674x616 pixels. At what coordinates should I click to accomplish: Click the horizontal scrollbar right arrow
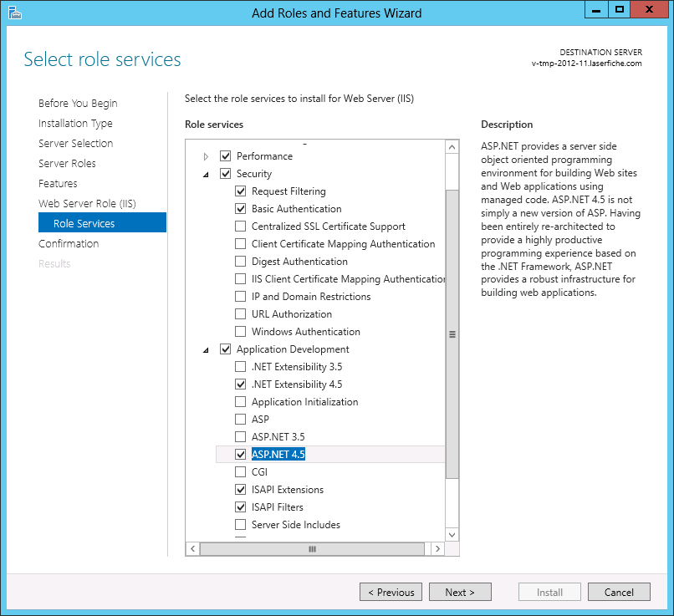point(437,549)
